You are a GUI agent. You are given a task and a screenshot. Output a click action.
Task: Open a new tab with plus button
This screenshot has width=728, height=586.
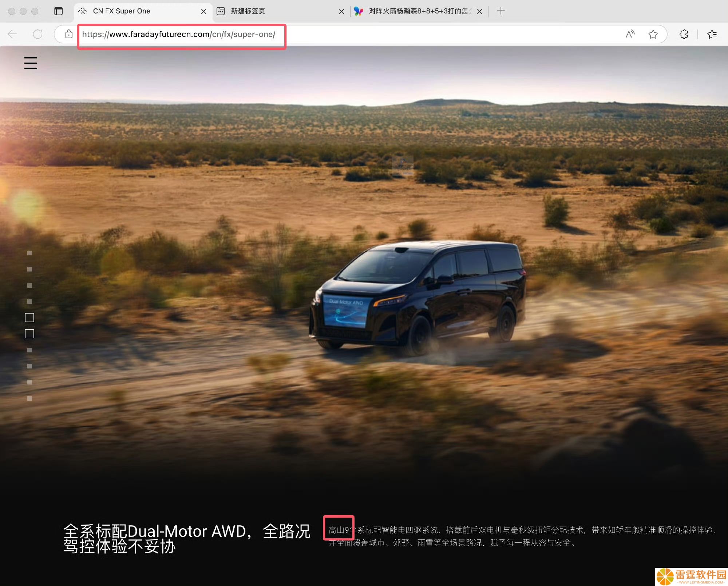(501, 11)
